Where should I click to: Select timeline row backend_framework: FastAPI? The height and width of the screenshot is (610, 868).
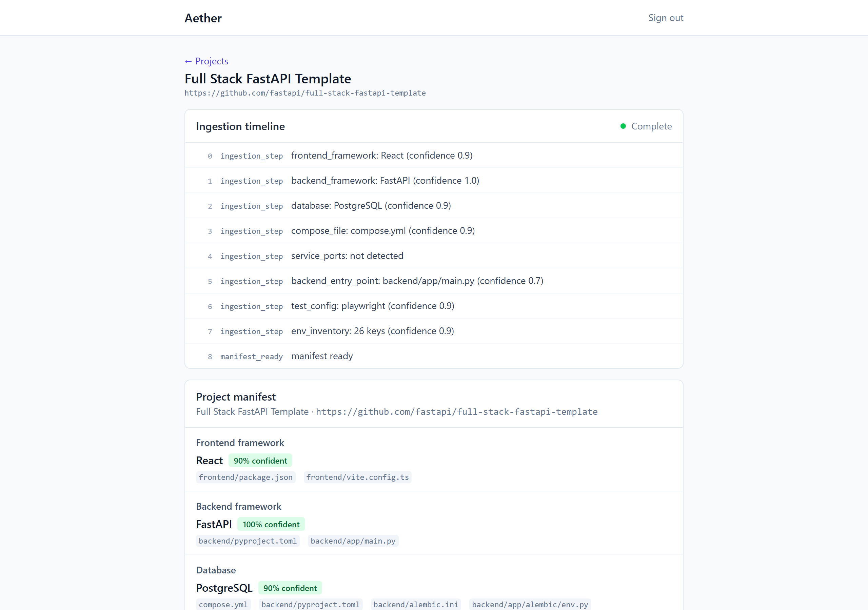pyautogui.click(x=434, y=180)
